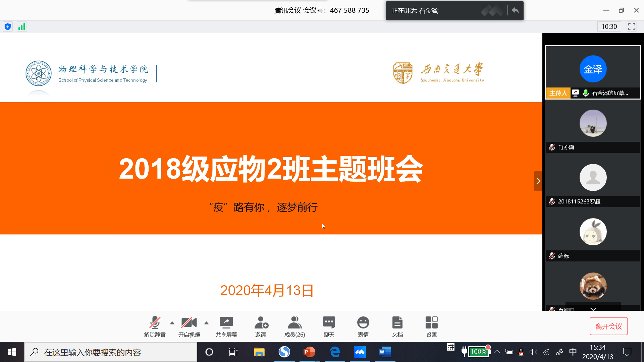Click reply arrow in speaking notification
644x362 pixels.
[516, 11]
